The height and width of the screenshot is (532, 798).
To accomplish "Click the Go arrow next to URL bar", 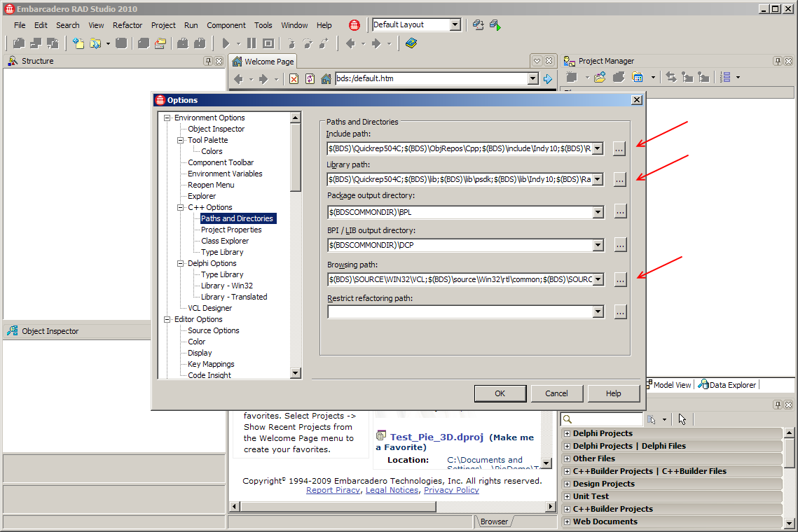I will pos(548,79).
